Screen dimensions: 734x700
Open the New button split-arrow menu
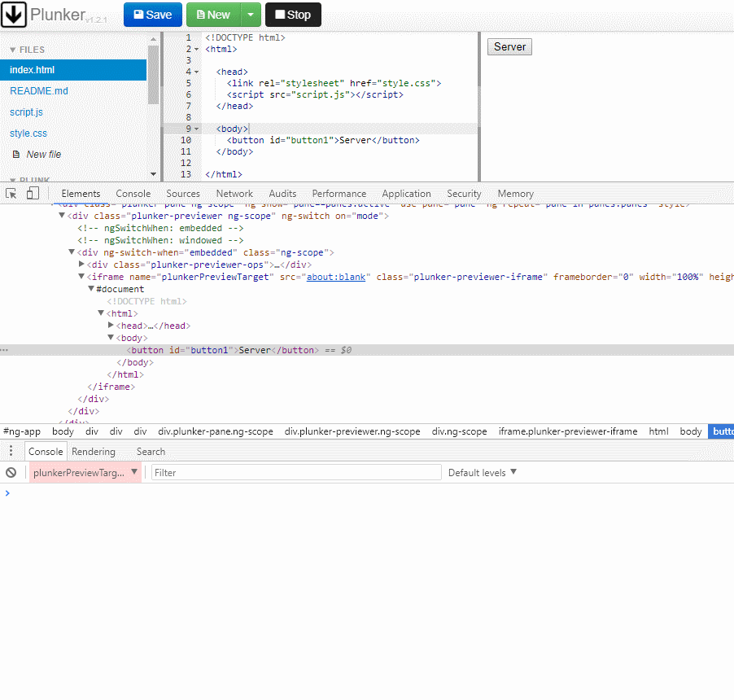point(250,14)
